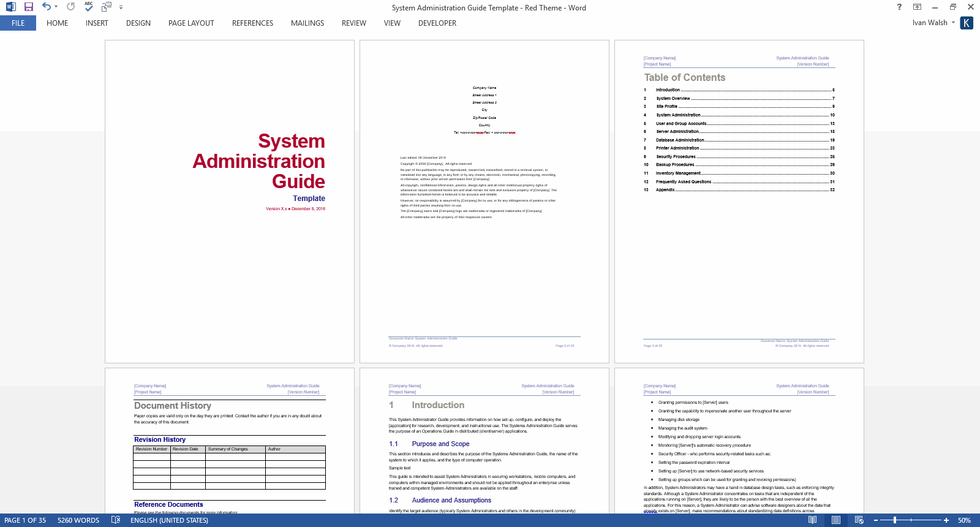Click Managing disk storage bullet item

(x=679, y=420)
